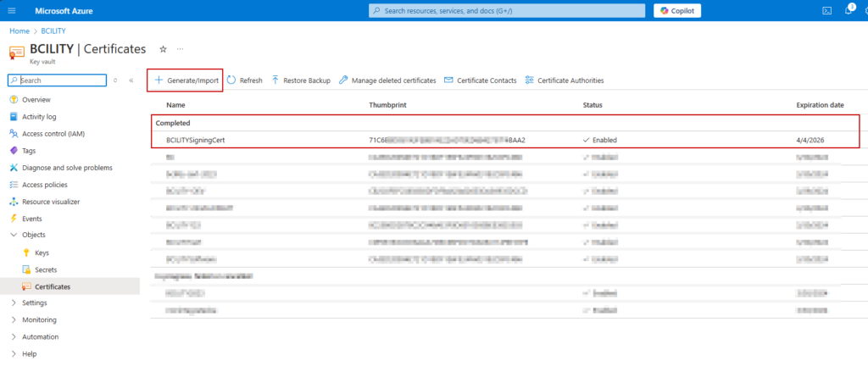Click the Activity log icon
The width and height of the screenshot is (868, 377).
(14, 117)
